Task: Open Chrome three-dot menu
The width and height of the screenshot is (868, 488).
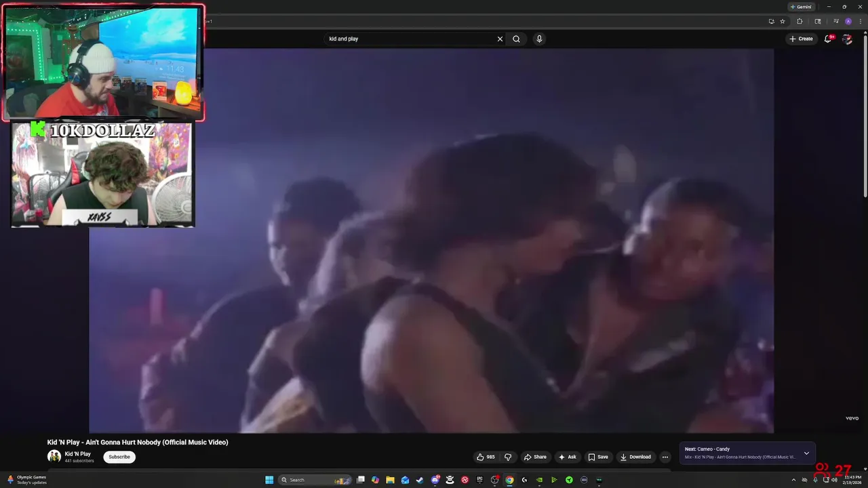Action: click(x=861, y=21)
